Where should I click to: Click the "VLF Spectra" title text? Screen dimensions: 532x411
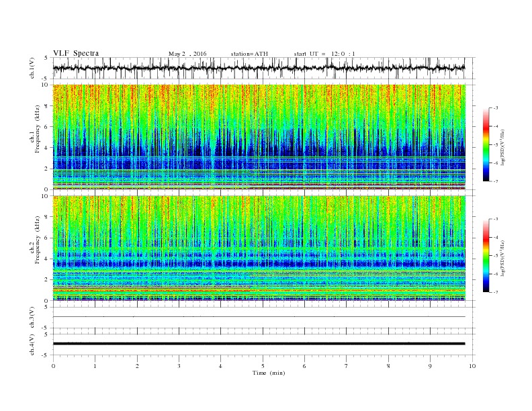click(x=76, y=53)
